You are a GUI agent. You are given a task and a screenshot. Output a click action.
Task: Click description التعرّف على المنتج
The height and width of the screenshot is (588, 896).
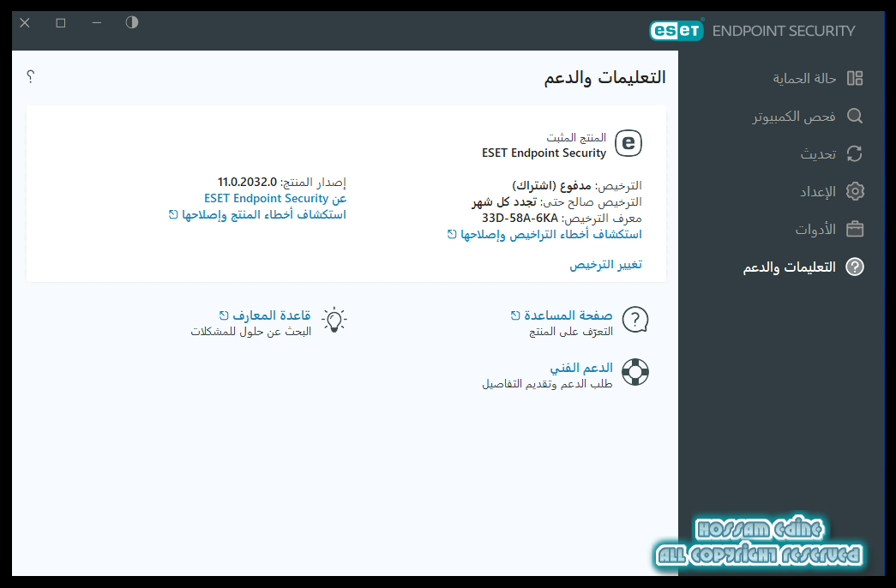pyautogui.click(x=571, y=332)
